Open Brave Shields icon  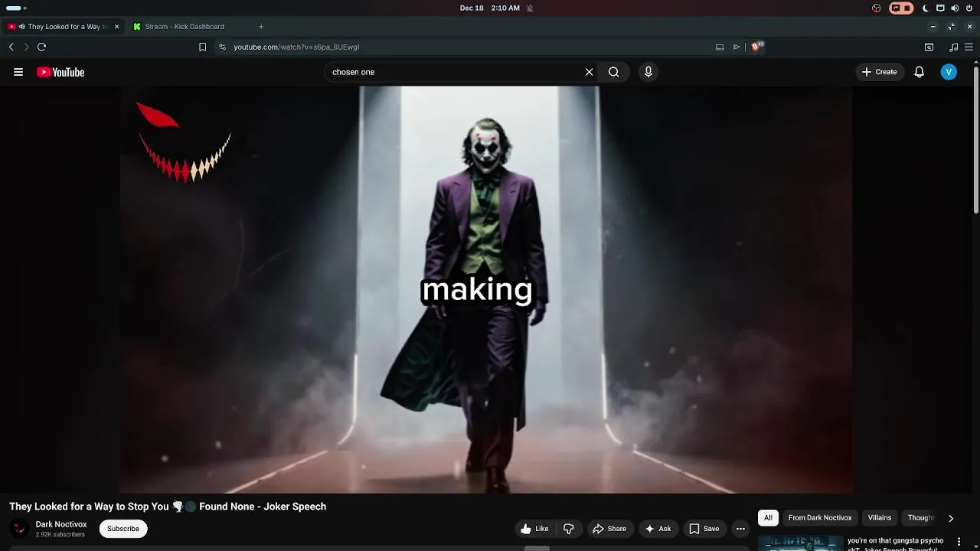(x=757, y=47)
